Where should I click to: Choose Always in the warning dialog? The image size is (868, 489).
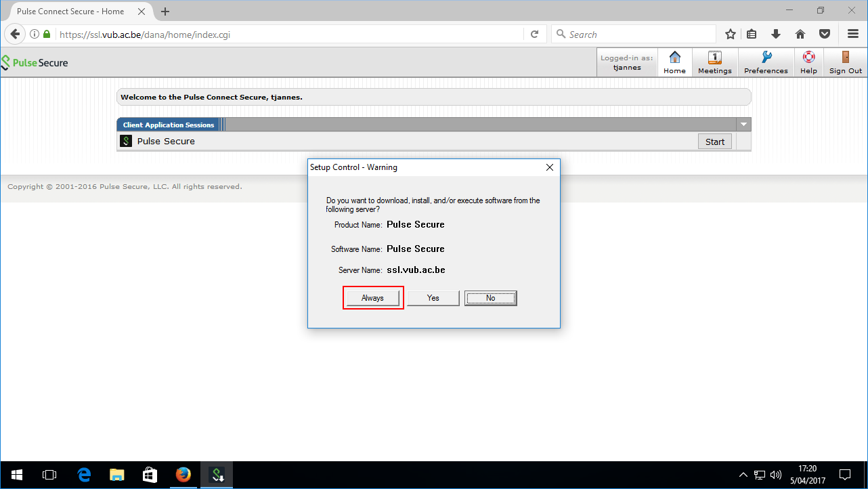click(x=372, y=298)
